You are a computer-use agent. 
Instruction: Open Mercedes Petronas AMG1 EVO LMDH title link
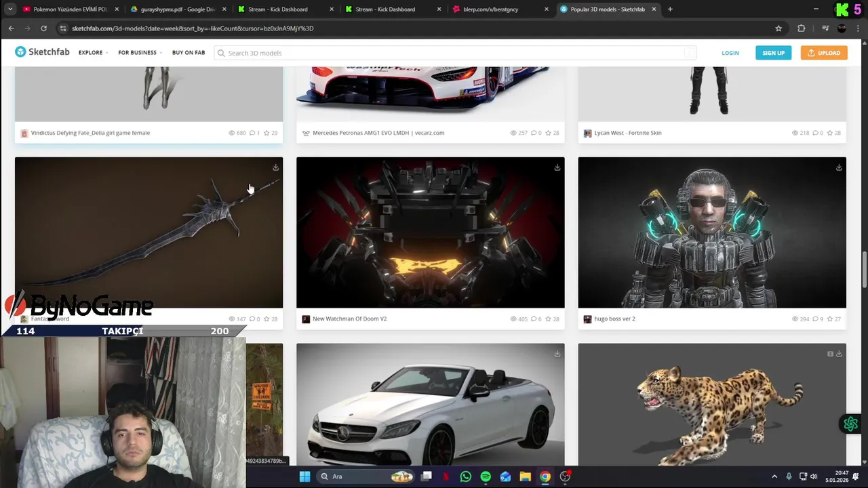point(378,133)
